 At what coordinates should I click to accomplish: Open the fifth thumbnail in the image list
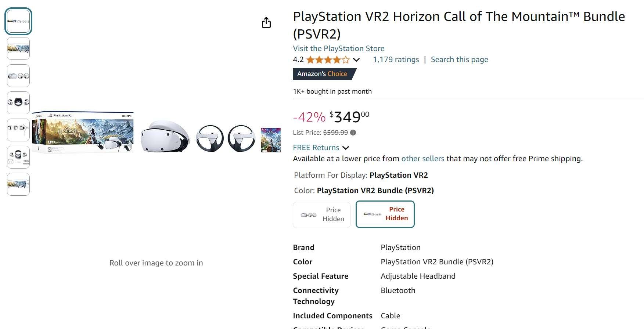[18, 130]
